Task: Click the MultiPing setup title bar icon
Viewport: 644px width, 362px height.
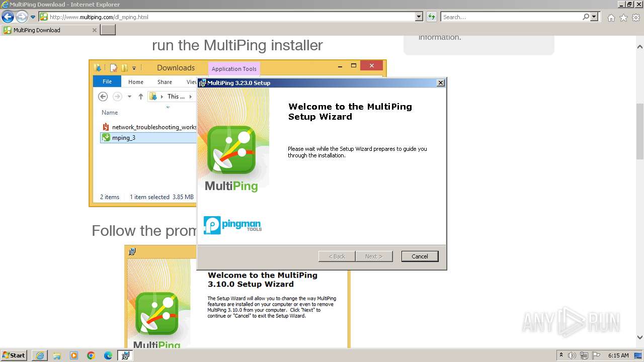Action: pos(202,83)
